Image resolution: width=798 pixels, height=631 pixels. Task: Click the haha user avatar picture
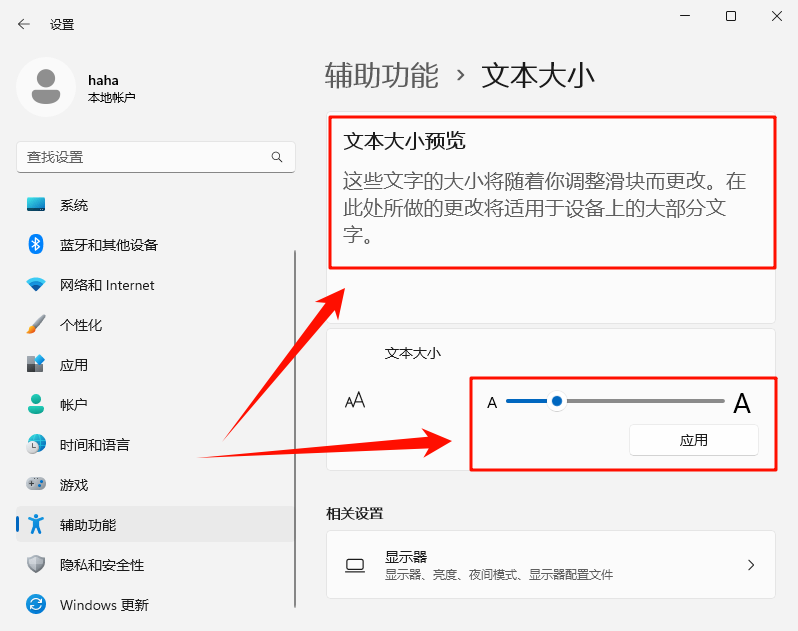point(46,87)
